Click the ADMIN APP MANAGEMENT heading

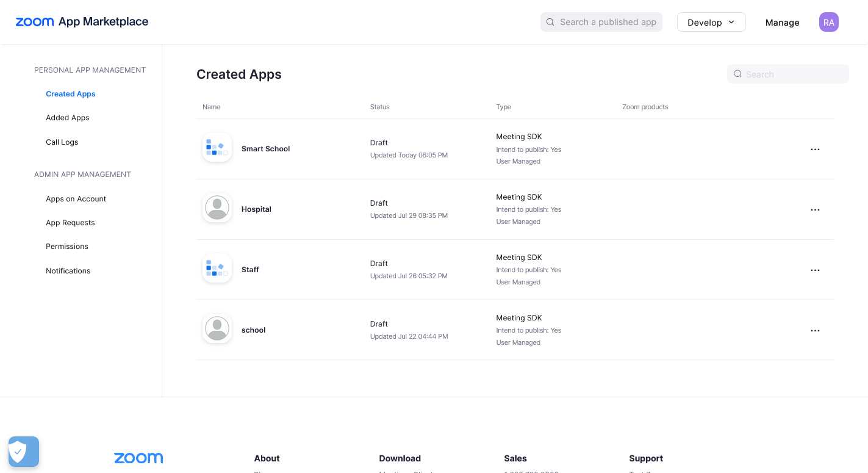pos(83,175)
